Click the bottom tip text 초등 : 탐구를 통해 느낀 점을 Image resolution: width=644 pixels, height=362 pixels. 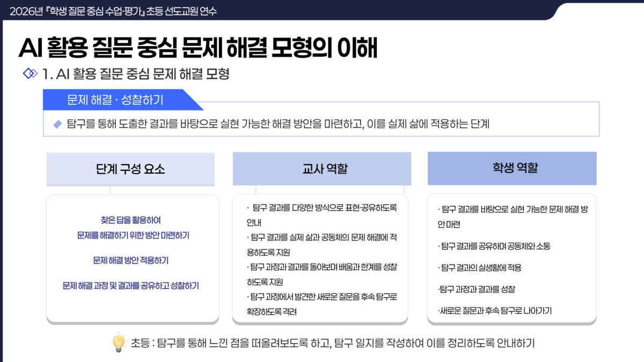(333, 343)
